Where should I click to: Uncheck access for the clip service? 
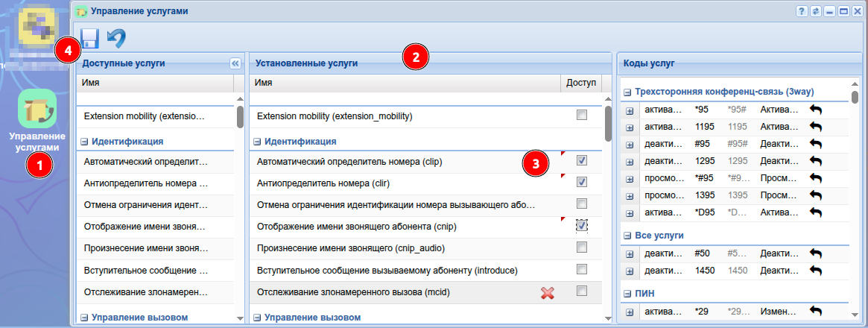[x=581, y=160]
